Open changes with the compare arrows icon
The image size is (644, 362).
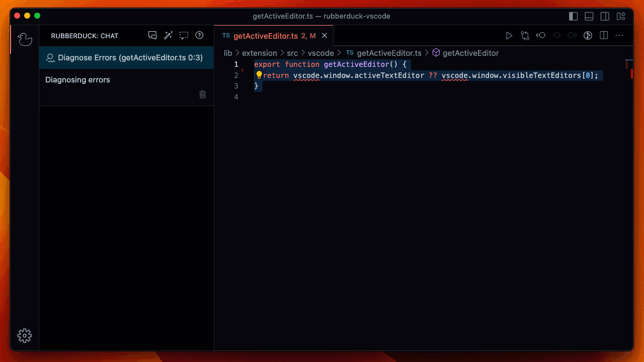click(x=525, y=36)
